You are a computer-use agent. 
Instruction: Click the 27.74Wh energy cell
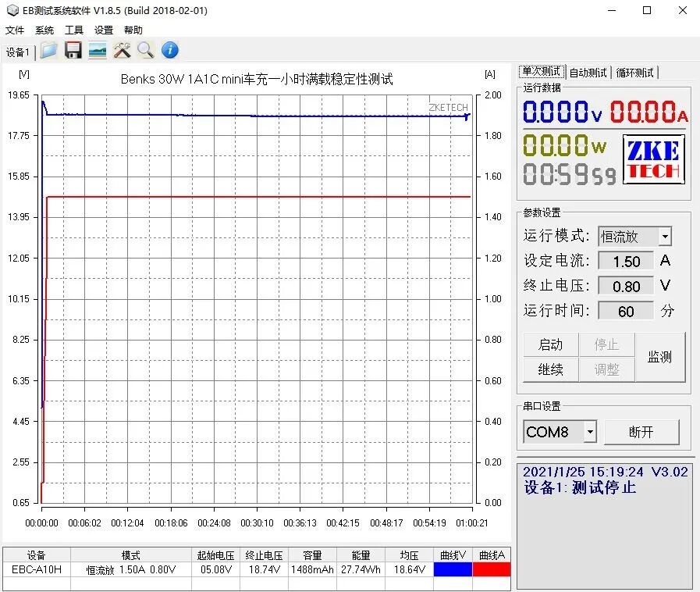(361, 569)
